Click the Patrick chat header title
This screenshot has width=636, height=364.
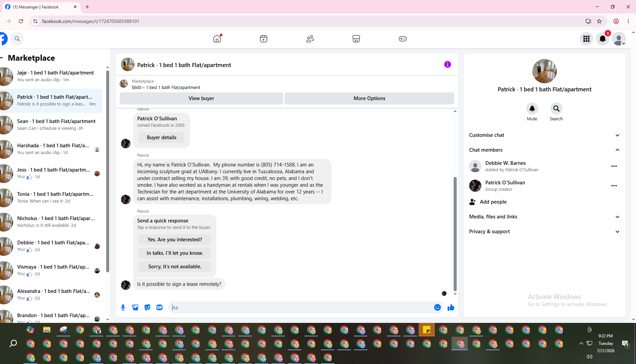[184, 65]
